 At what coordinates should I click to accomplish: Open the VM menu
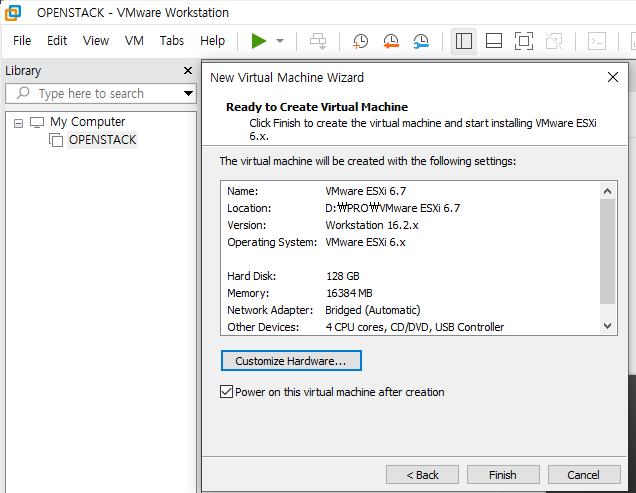pos(134,41)
